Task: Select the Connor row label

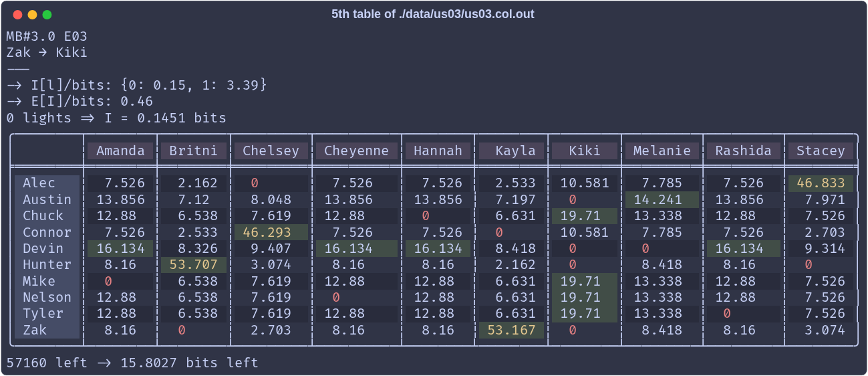Action: coord(47,232)
